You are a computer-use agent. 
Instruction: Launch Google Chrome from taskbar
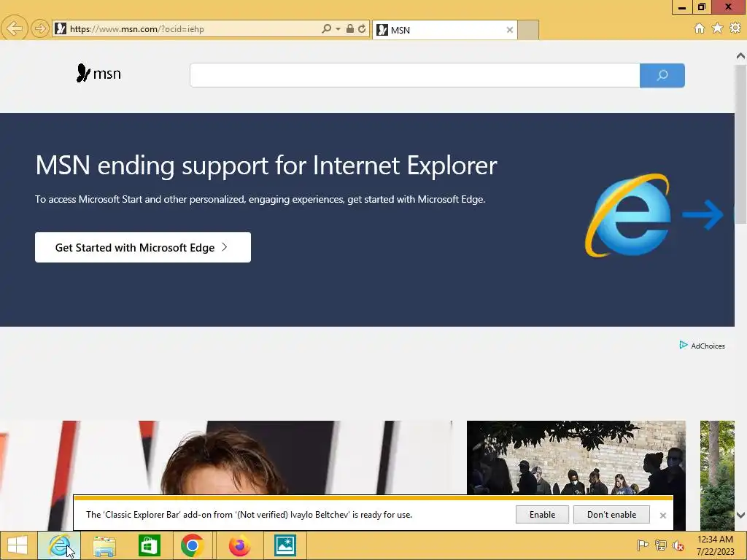coord(193,545)
